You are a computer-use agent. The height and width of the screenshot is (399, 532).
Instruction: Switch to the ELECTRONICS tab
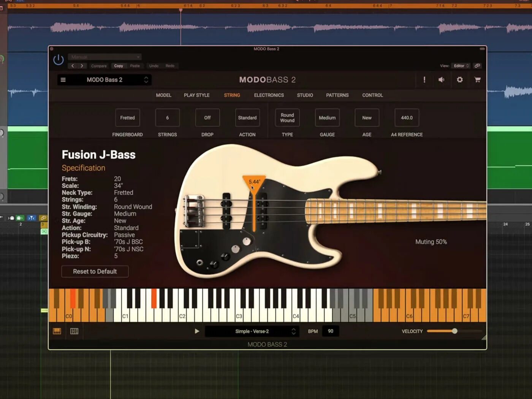tap(269, 95)
